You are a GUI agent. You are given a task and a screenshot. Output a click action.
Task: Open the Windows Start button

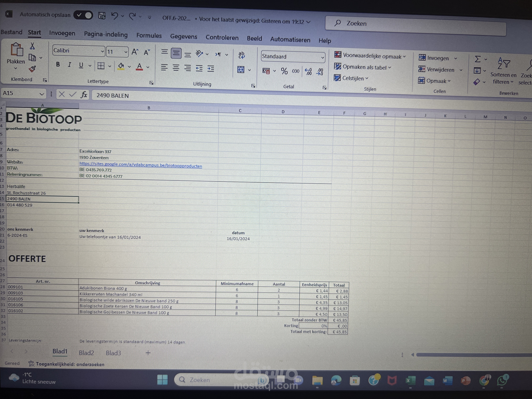[162, 379]
